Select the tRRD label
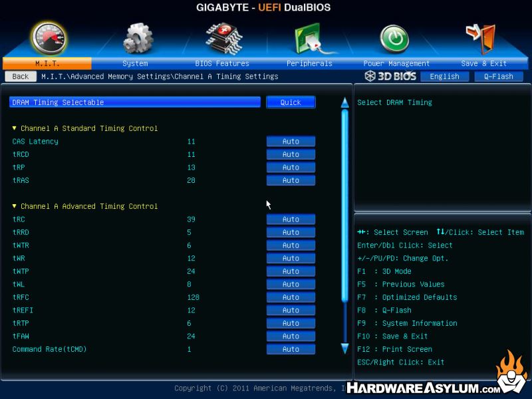 (21, 232)
